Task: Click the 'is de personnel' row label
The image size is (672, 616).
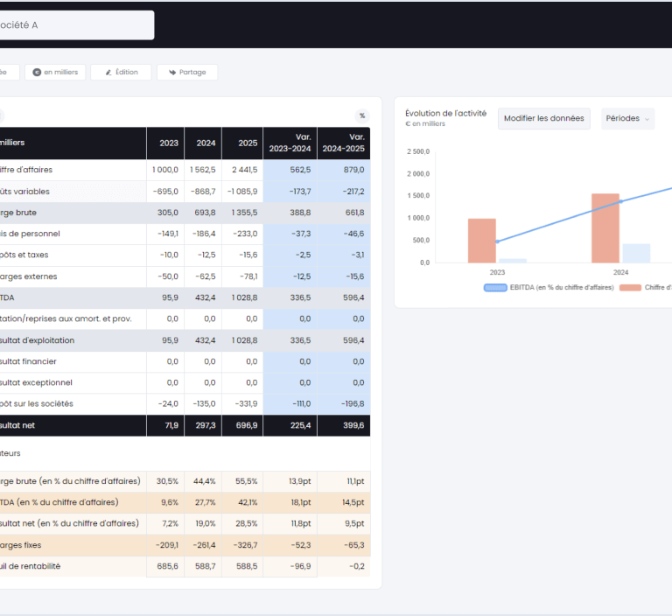Action: pyautogui.click(x=30, y=234)
